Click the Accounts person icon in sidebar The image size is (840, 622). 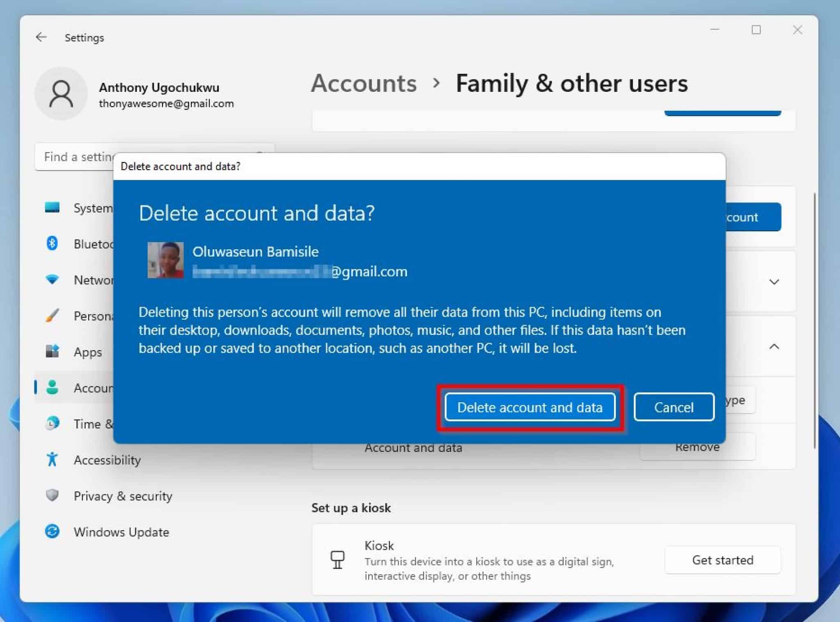(x=52, y=388)
